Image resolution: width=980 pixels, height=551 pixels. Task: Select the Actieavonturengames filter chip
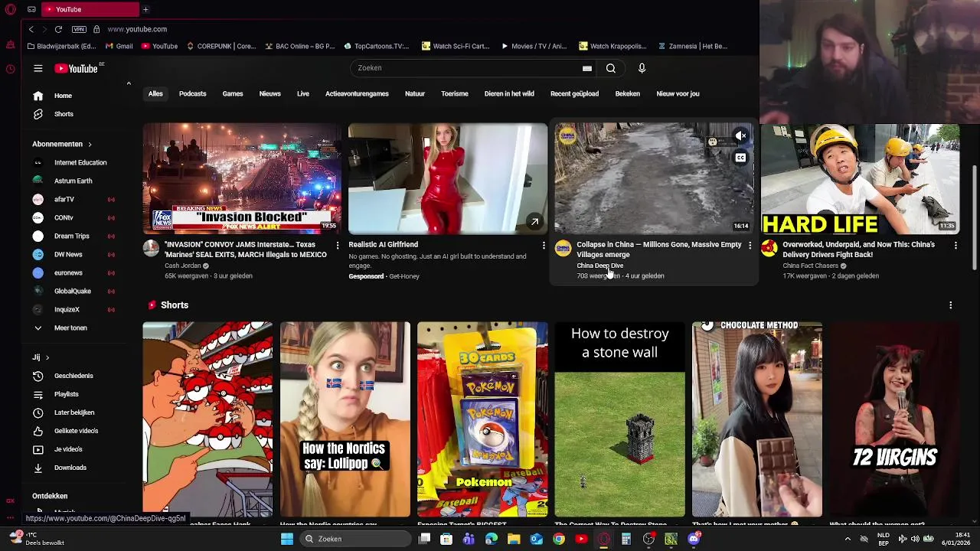tap(357, 93)
